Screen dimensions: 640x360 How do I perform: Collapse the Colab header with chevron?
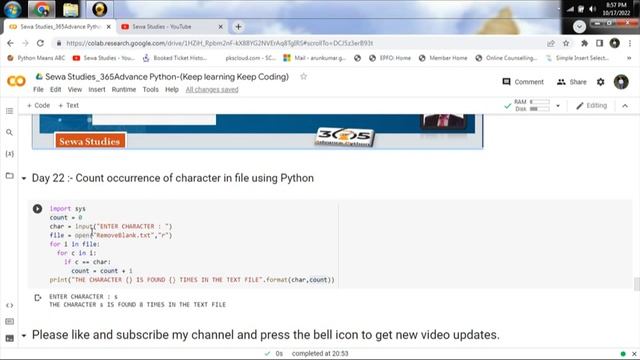[625, 106]
